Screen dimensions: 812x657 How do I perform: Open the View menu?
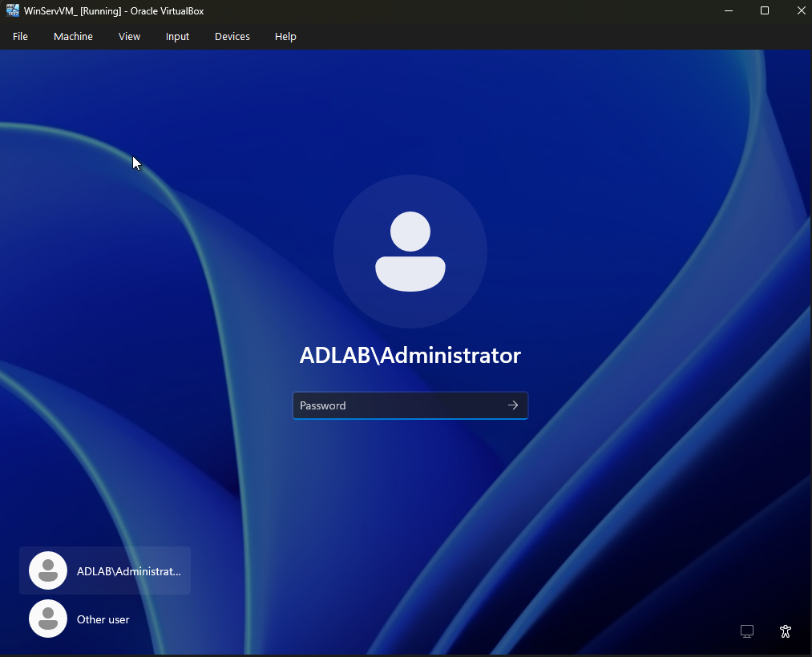coord(129,37)
